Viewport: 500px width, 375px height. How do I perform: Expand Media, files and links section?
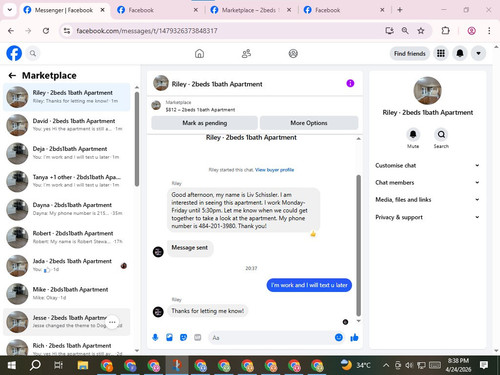(427, 200)
